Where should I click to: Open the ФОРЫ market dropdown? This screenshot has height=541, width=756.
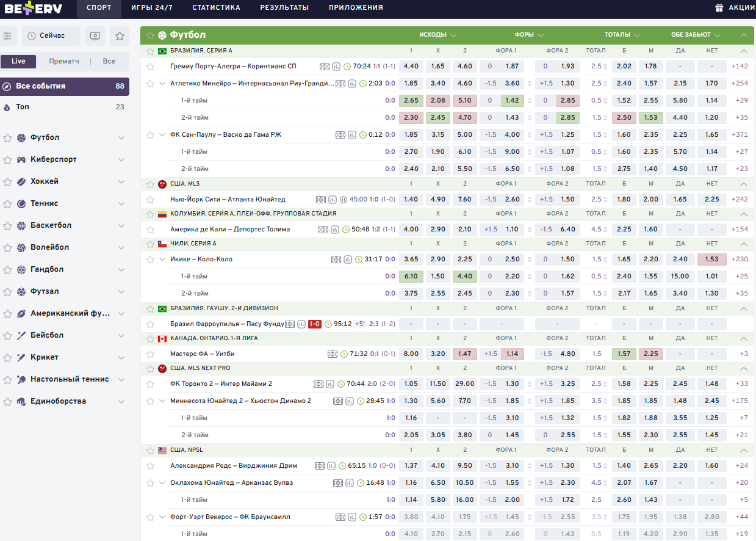[x=529, y=35]
